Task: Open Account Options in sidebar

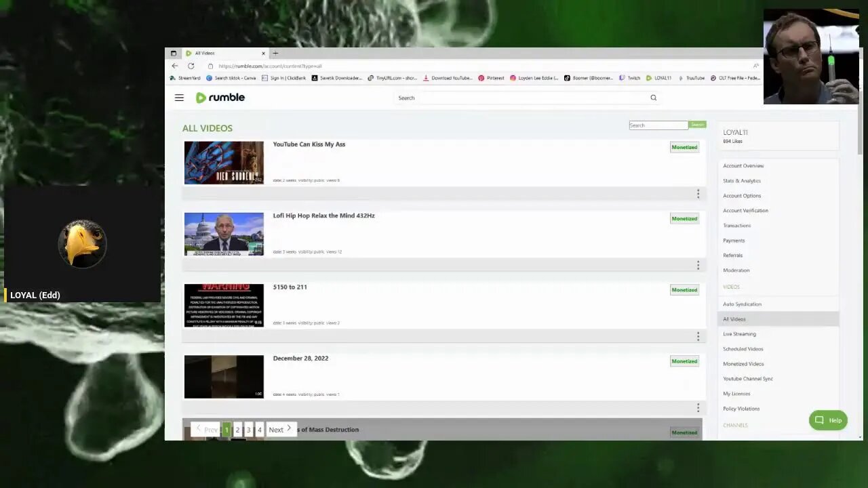Action: [742, 195]
